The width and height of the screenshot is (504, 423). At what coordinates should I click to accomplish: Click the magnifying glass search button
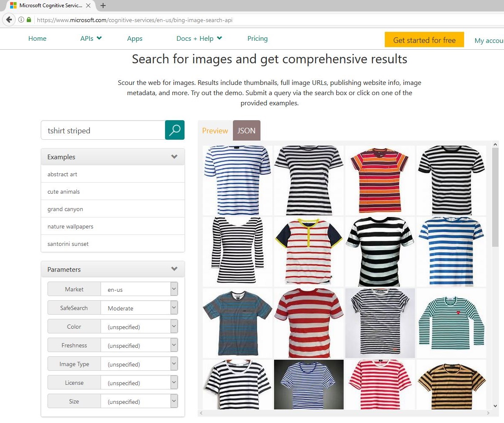tap(174, 130)
